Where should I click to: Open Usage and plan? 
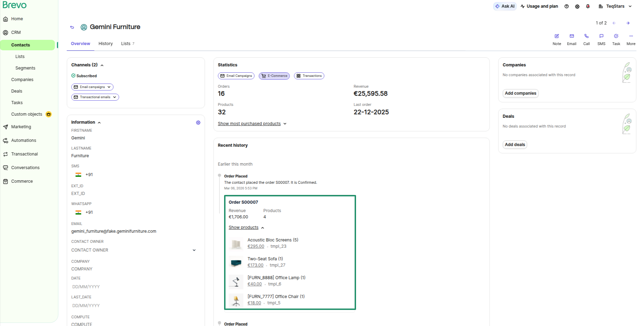(x=539, y=6)
